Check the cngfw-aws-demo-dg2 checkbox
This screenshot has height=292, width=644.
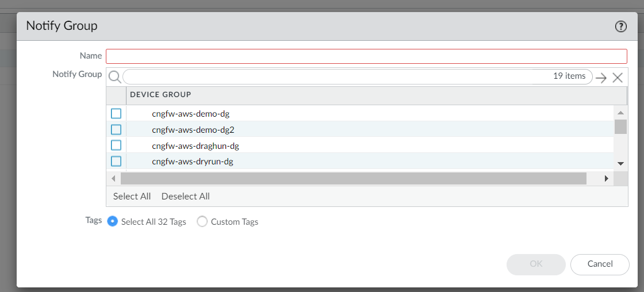(116, 129)
